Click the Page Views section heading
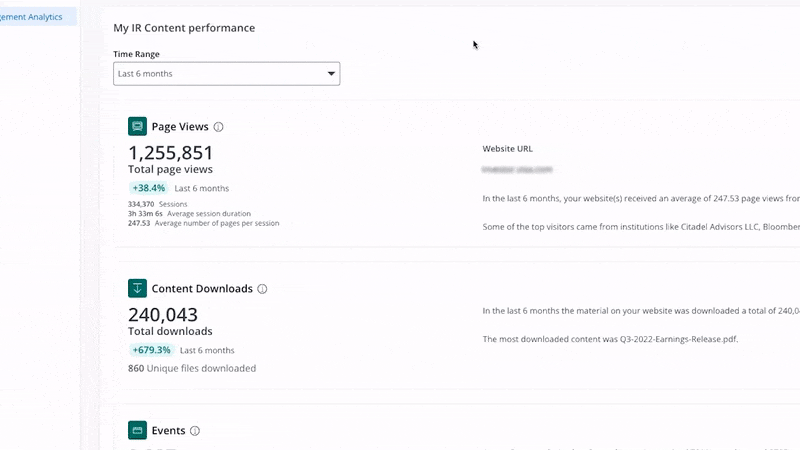Image resolution: width=800 pixels, height=450 pixels. [180, 127]
